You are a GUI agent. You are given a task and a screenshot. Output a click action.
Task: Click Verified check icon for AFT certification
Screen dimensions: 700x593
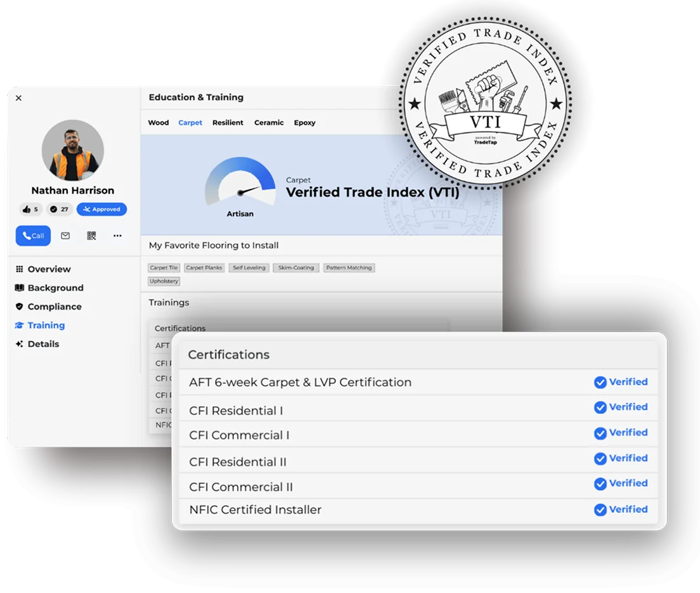(600, 383)
